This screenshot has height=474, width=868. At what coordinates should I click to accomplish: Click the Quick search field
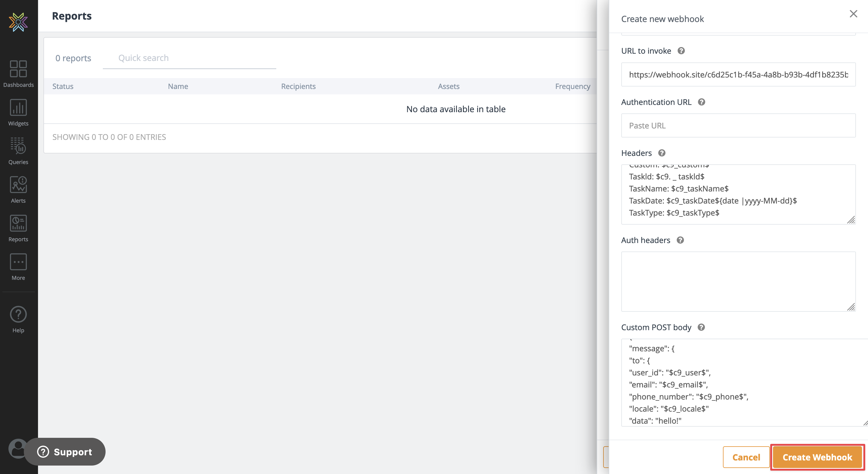(x=189, y=58)
